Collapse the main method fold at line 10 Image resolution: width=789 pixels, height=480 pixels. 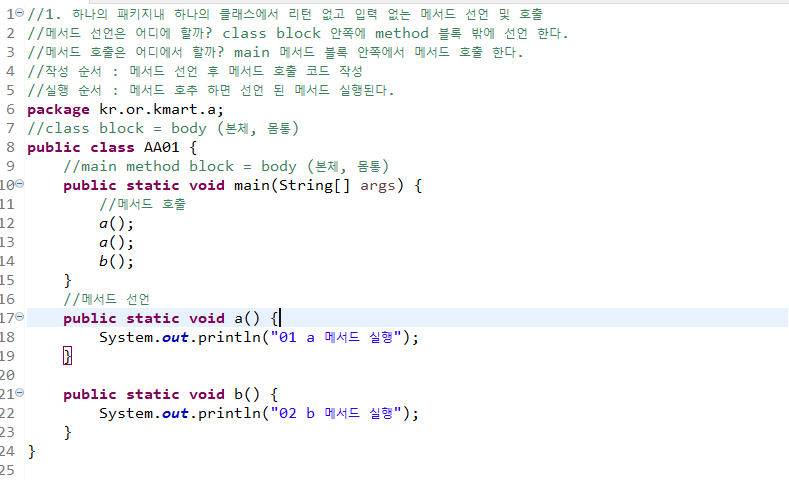pyautogui.click(x=20, y=184)
